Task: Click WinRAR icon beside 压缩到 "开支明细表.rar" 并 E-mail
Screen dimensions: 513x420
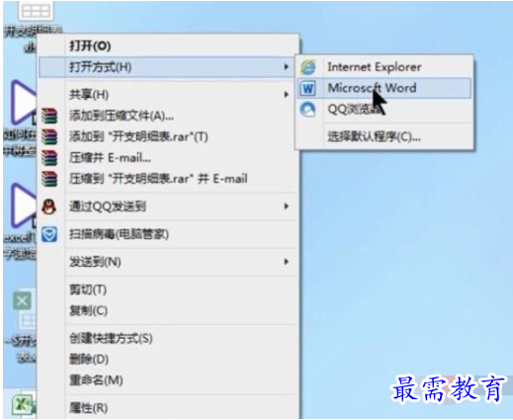Action: [x=49, y=179]
